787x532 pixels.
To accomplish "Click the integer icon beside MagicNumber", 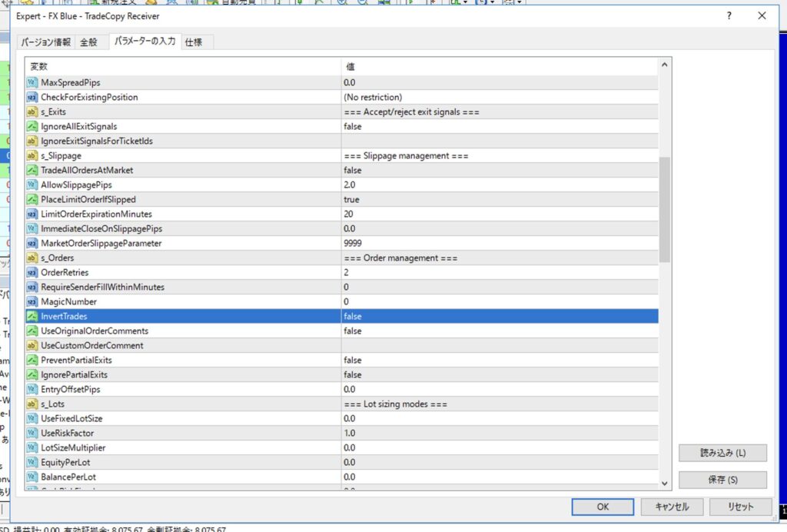I will pos(32,301).
